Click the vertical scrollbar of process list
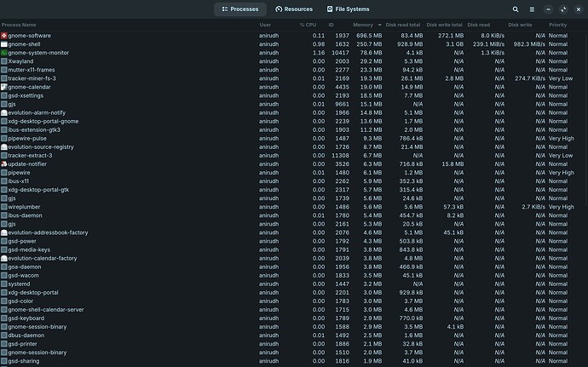This screenshot has height=367, width=588. [586, 118]
